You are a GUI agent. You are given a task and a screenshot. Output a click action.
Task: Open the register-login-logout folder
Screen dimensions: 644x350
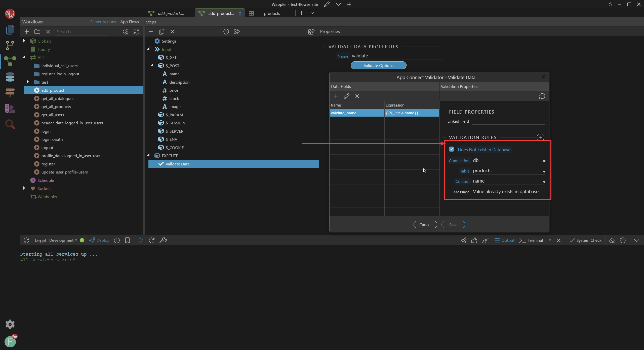click(60, 74)
